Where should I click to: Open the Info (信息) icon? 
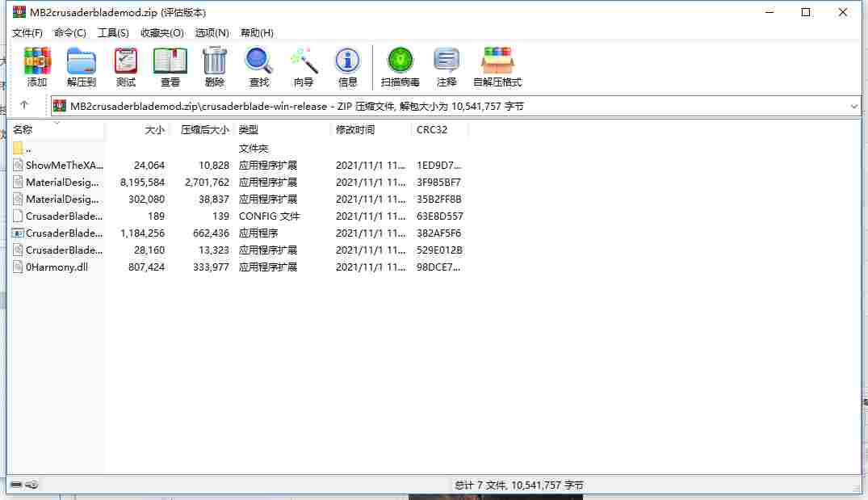pos(347,61)
